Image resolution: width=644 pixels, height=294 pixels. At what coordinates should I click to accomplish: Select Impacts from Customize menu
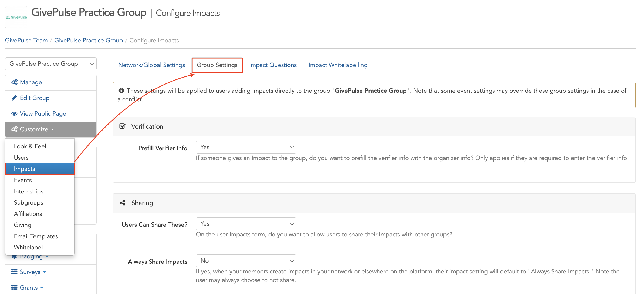tap(40, 169)
